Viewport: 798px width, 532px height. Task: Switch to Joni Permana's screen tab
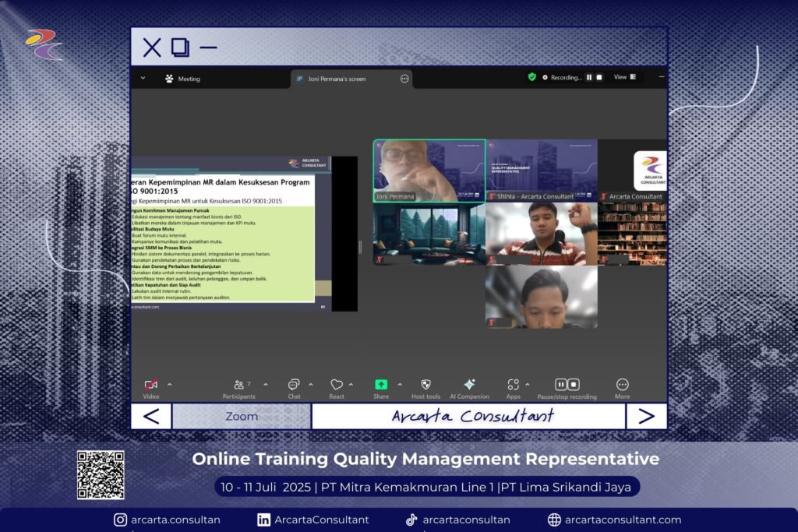[x=342, y=79]
